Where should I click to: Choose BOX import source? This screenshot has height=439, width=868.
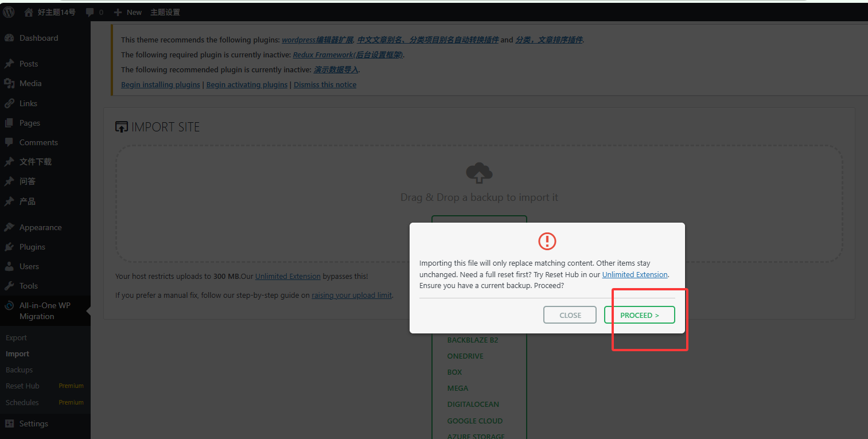point(454,372)
